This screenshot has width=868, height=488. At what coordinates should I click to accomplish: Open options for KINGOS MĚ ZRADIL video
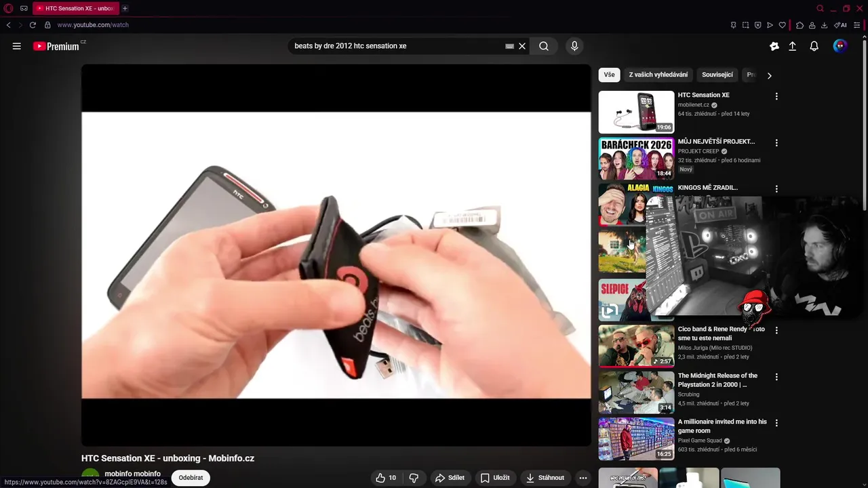tap(776, 189)
